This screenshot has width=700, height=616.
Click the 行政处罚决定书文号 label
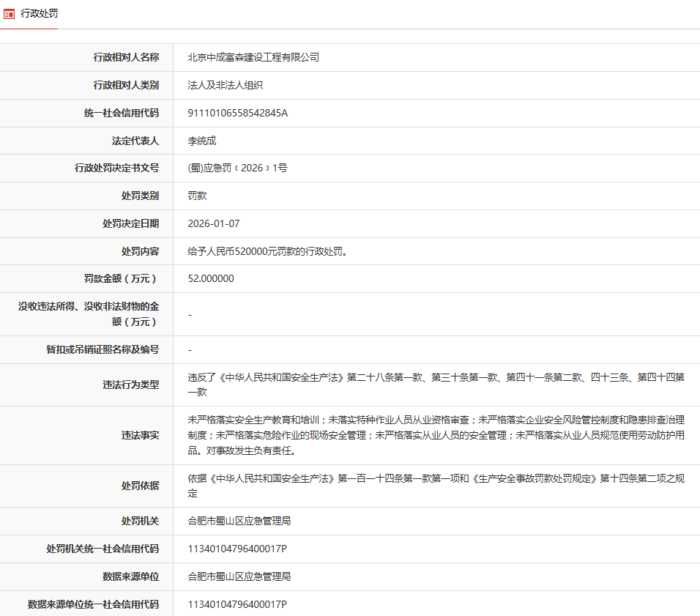(x=116, y=168)
